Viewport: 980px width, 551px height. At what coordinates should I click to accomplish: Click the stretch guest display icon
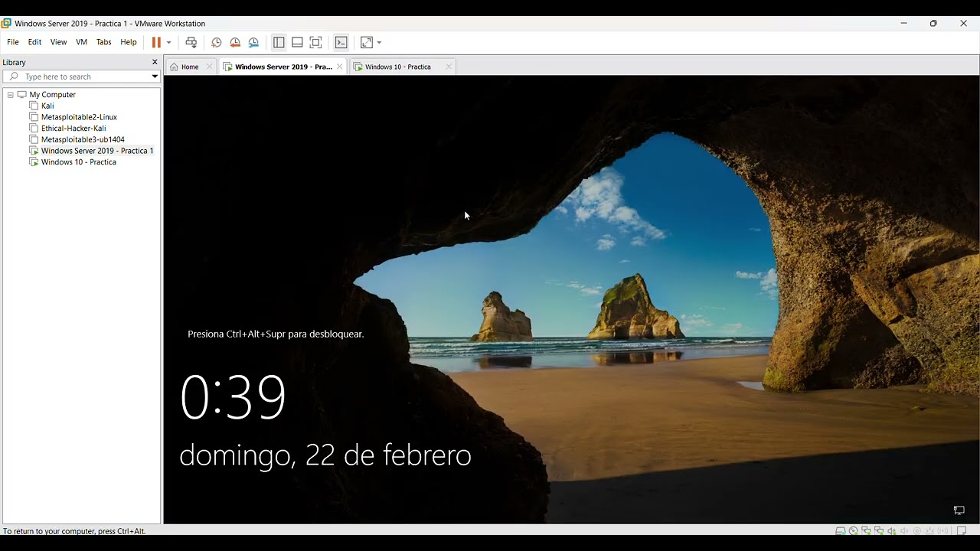tap(367, 43)
